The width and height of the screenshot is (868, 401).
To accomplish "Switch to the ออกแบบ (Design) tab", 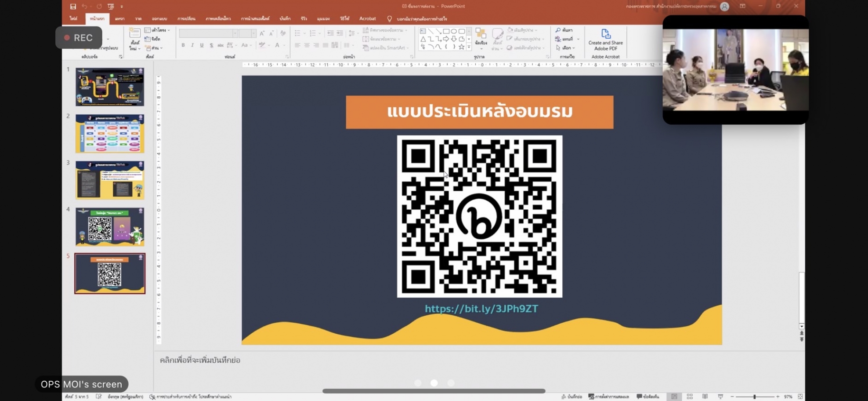I will tap(159, 18).
